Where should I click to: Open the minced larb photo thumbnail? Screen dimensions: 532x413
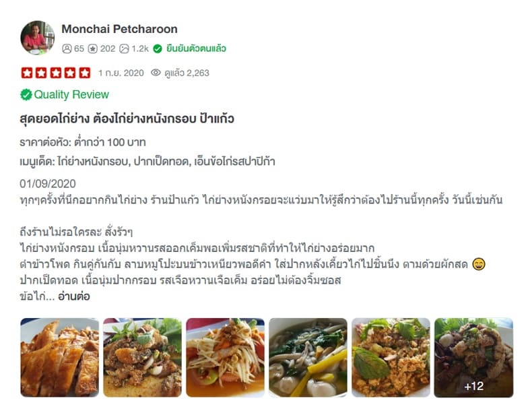[391, 357]
